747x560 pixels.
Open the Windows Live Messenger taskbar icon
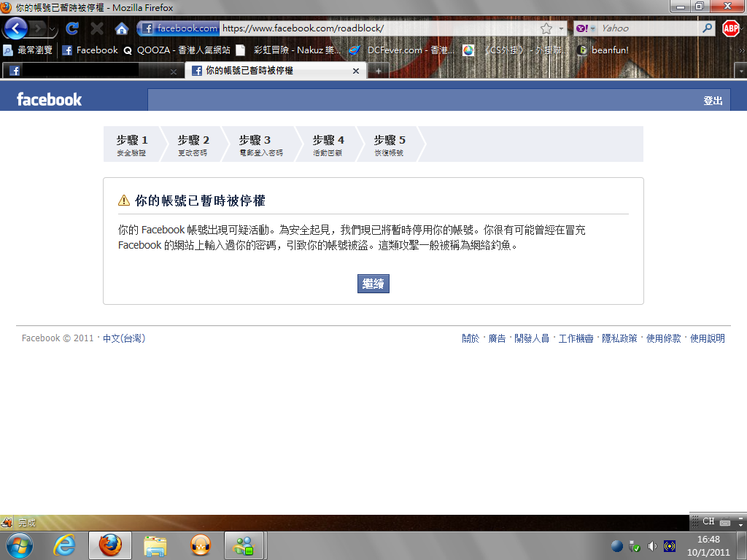(244, 545)
